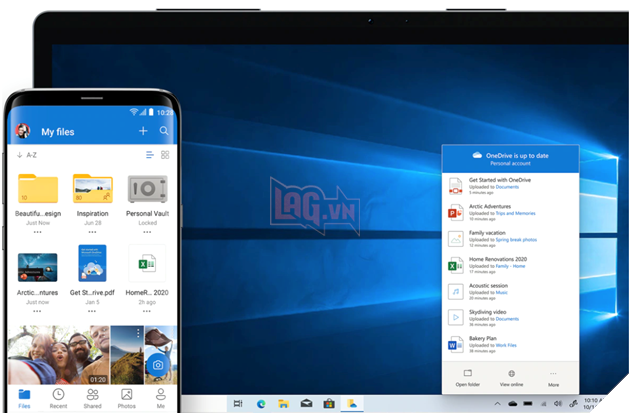Image resolution: width=630 pixels, height=413 pixels.
Task: Open options dots under Inspiration
Action: 92,232
